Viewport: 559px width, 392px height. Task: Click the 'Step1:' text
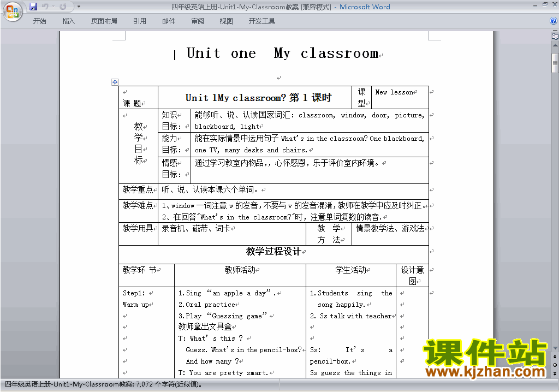(x=134, y=293)
